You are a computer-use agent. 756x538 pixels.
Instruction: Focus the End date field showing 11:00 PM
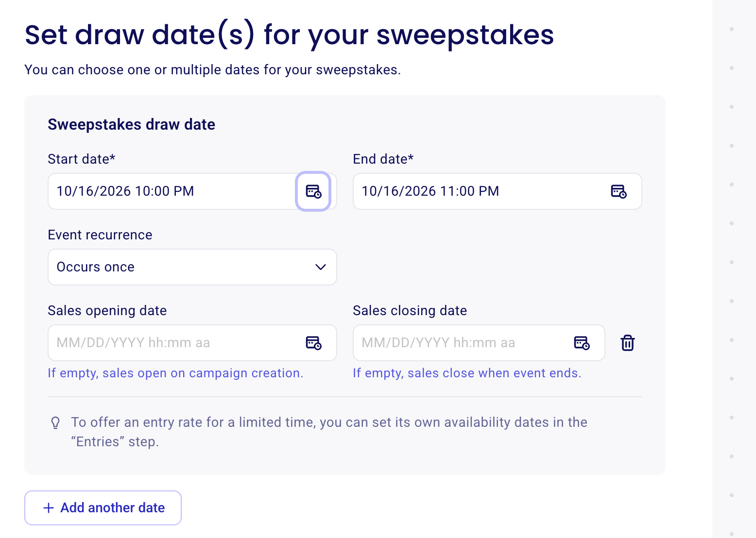(498, 191)
